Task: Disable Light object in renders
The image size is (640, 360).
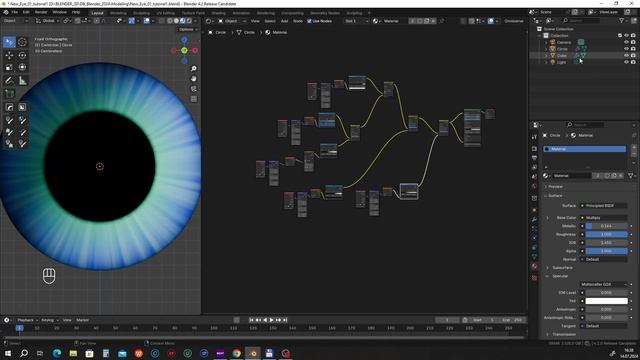Action: pos(633,62)
